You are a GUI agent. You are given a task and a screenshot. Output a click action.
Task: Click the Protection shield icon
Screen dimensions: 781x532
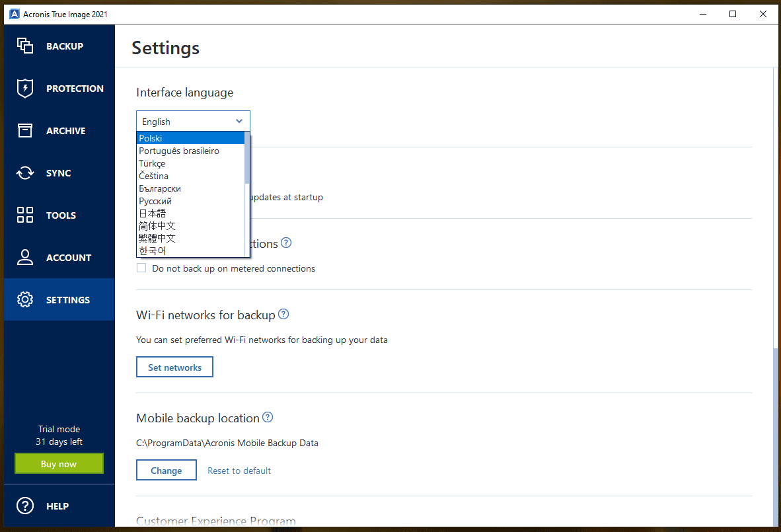point(25,88)
